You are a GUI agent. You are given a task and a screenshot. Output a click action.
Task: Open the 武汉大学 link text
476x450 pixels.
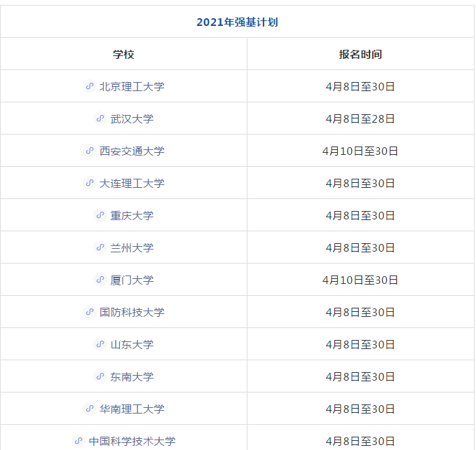(132, 118)
